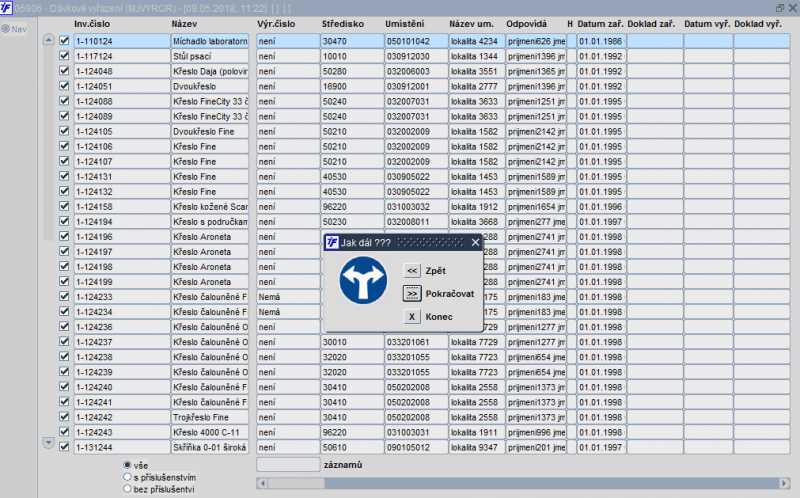
Task: Uncheck the checkbox for row 1-124233
Action: (64, 296)
